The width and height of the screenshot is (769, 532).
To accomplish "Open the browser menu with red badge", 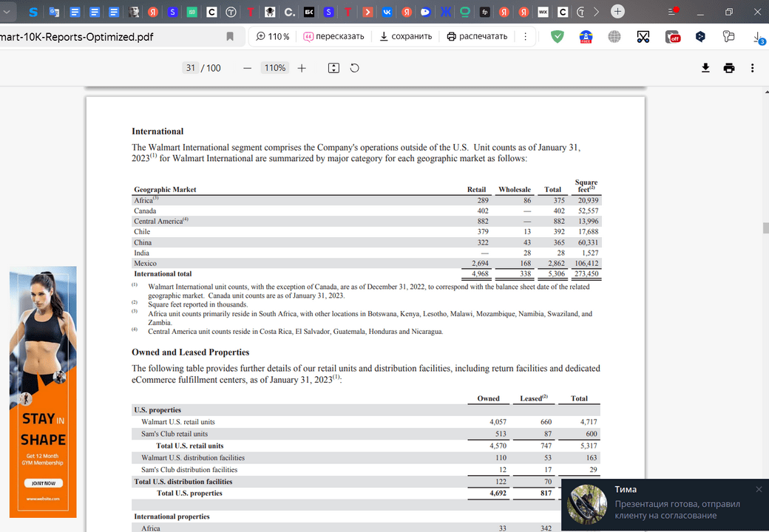I will [x=673, y=12].
